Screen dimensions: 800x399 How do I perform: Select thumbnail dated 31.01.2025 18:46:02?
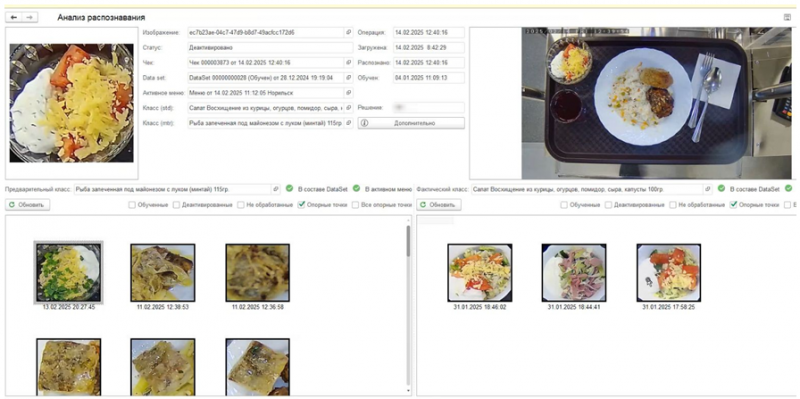[480, 272]
